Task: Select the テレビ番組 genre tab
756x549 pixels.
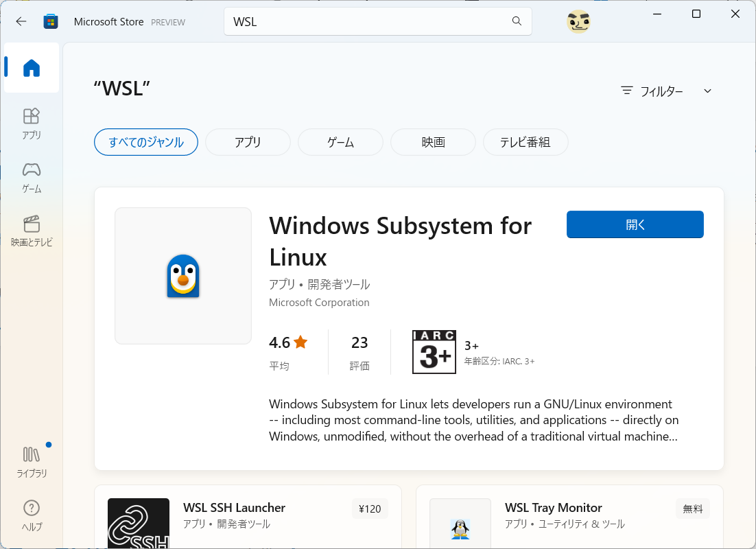Action: pyautogui.click(x=525, y=142)
